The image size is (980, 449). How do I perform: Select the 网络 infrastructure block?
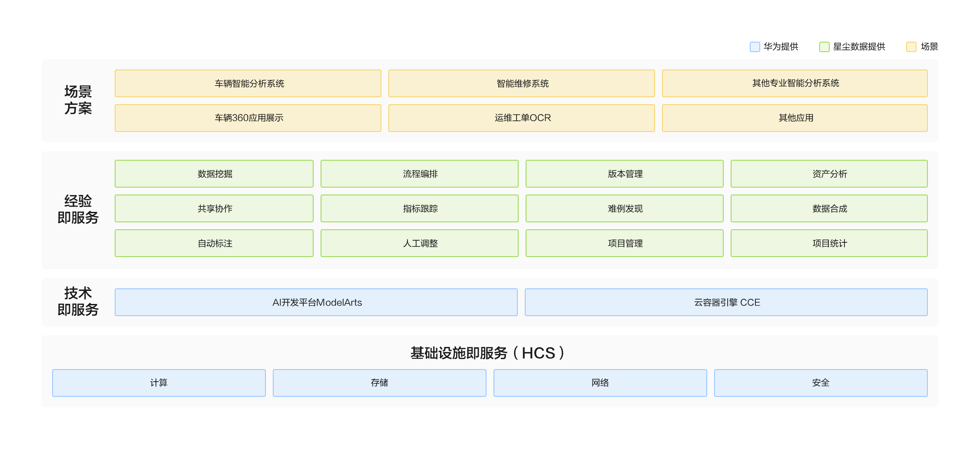pos(600,383)
